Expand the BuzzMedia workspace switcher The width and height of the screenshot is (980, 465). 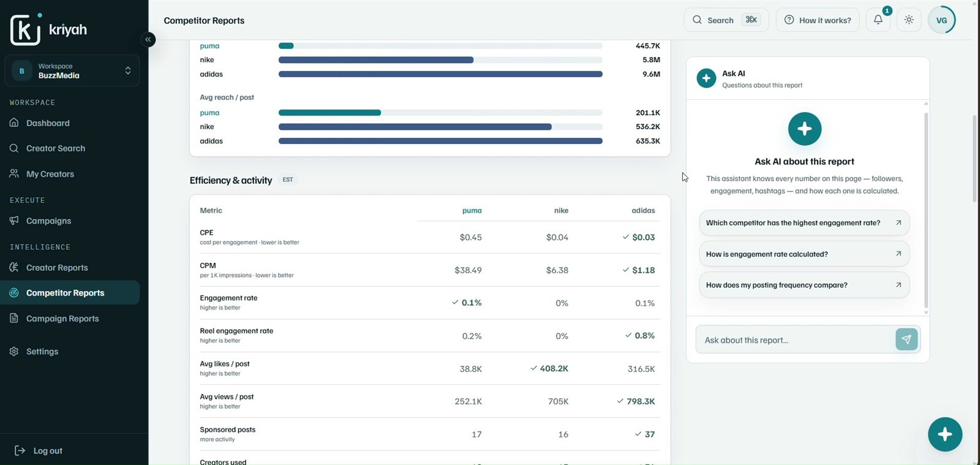(72, 70)
